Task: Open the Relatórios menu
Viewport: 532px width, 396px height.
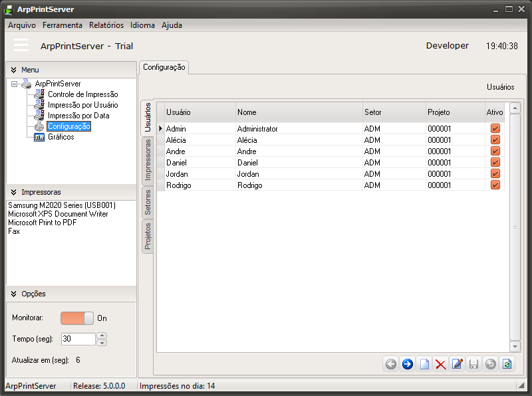Action: click(x=106, y=25)
